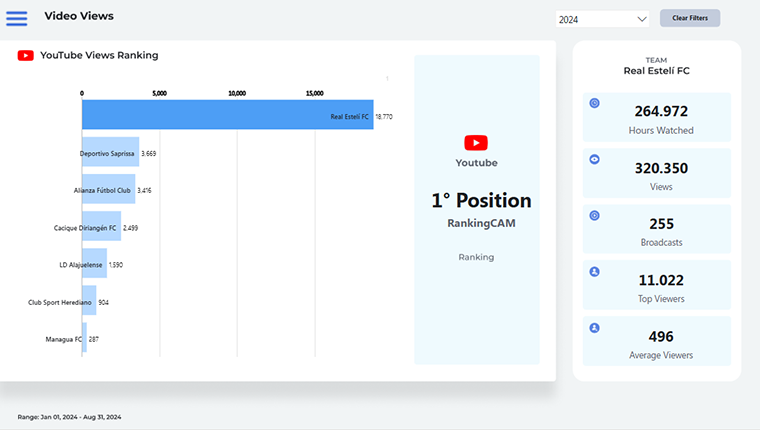The image size is (760, 430).
Task: Click the Ranking caption below RankingCAM
Action: click(x=476, y=257)
